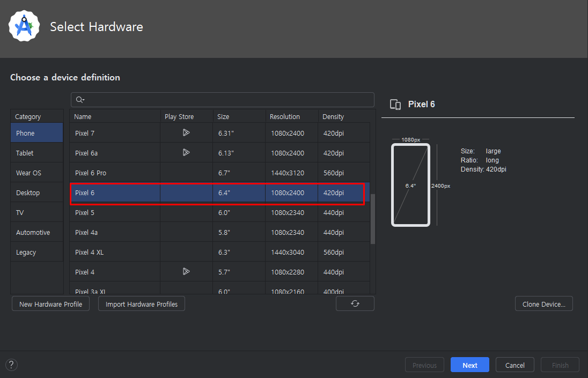Select the Pixel 3a XL device row
The height and width of the screenshot is (378, 588).
tap(220, 288)
